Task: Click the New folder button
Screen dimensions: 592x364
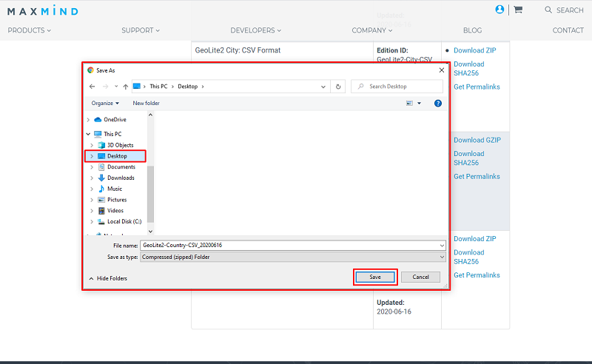Action: point(146,103)
